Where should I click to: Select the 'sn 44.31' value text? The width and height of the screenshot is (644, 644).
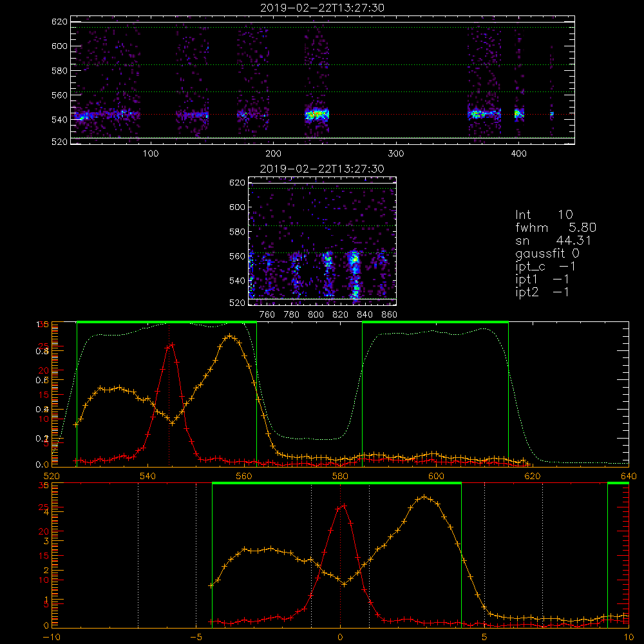point(553,240)
